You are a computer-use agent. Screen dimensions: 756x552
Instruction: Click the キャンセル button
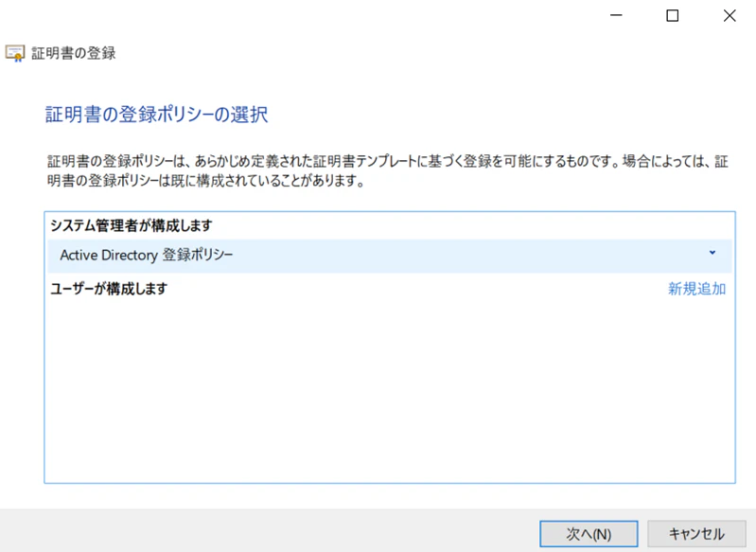coord(696,534)
